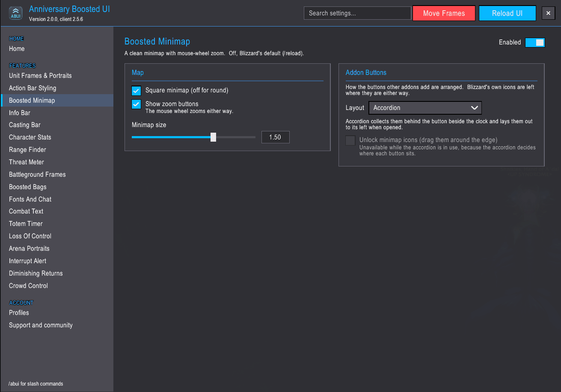Click the ACCOUNT sidebar category label

[21, 303]
